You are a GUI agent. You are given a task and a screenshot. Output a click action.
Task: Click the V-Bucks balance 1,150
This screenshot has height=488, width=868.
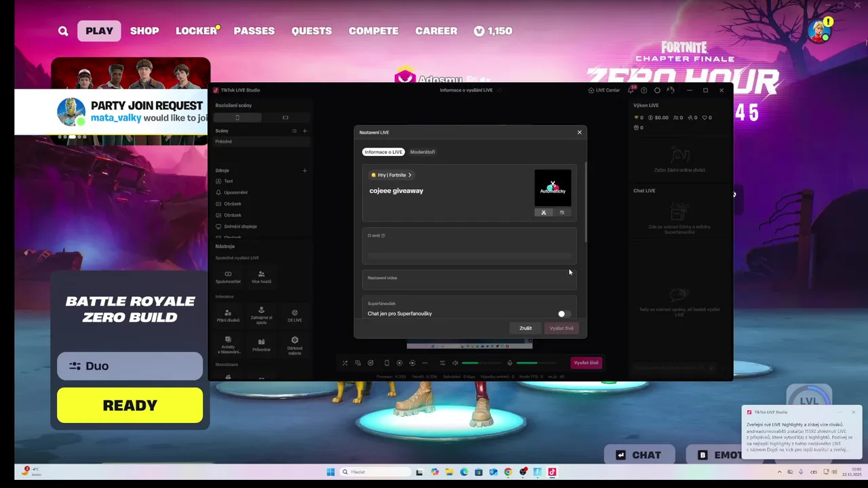493,31
